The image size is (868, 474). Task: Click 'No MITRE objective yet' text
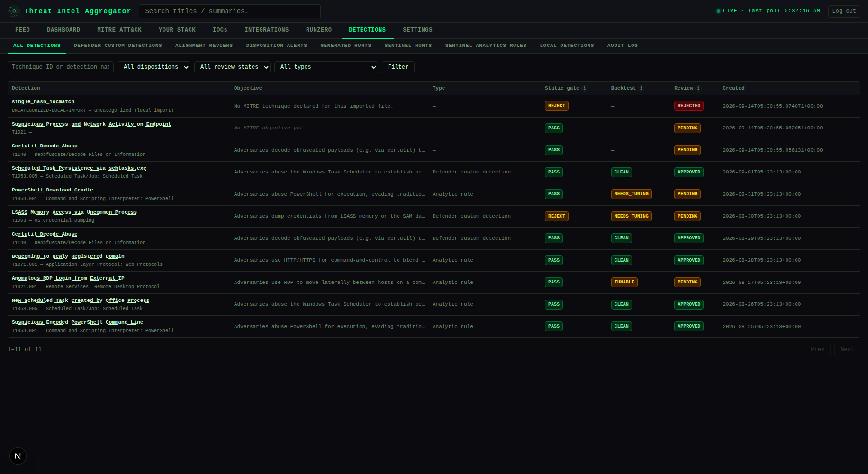coord(268,128)
